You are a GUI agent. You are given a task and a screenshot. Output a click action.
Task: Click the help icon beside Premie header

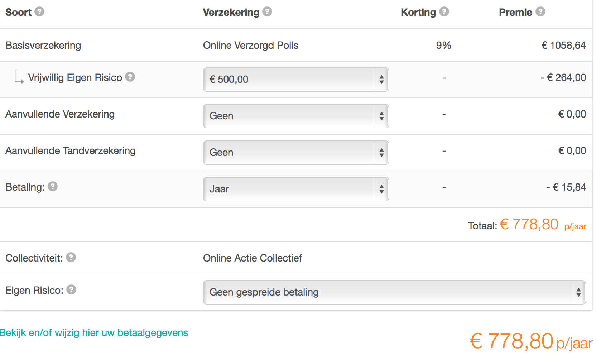point(540,11)
